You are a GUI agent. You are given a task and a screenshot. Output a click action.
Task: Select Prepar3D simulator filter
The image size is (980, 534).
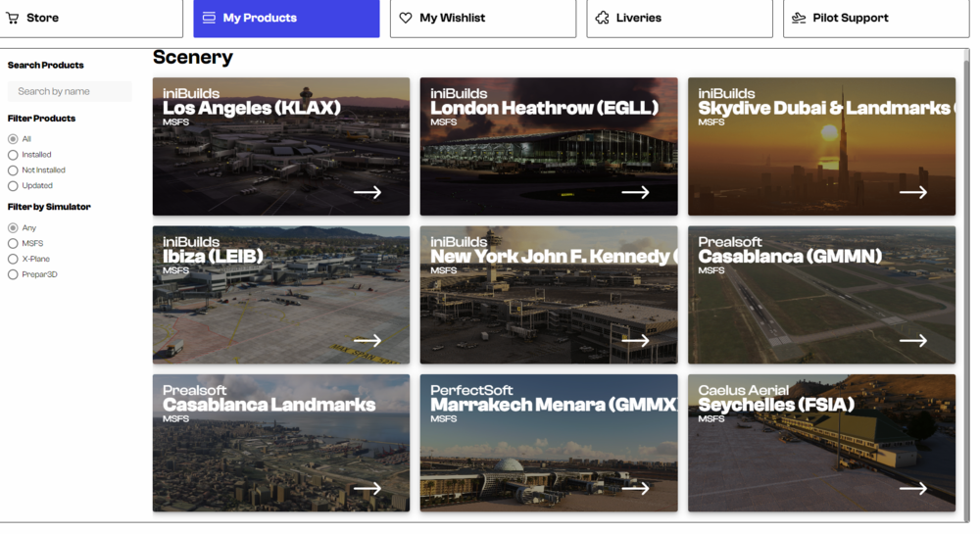(13, 274)
